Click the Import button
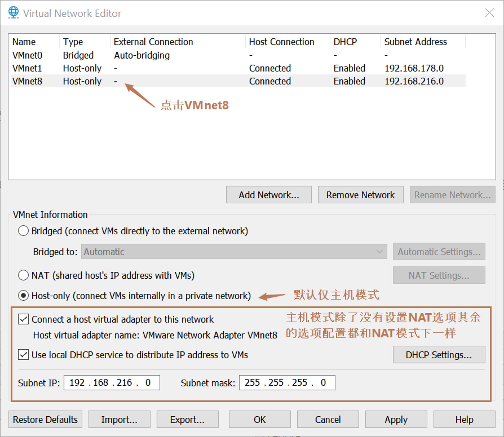This screenshot has width=504, height=437. click(119, 419)
